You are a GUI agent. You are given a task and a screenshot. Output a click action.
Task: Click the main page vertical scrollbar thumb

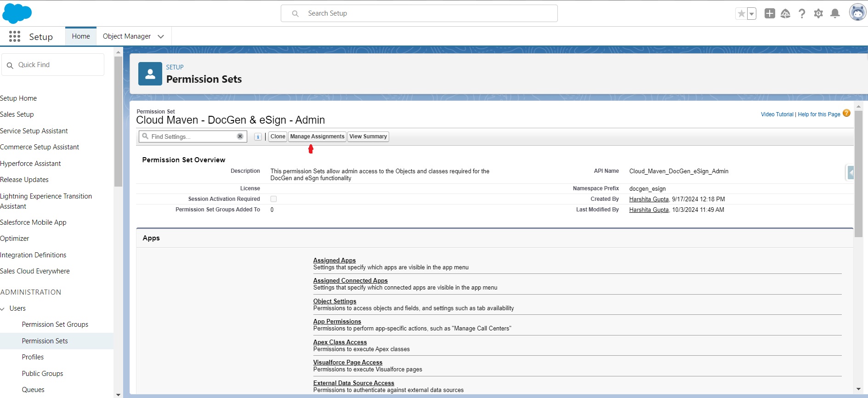(x=858, y=174)
